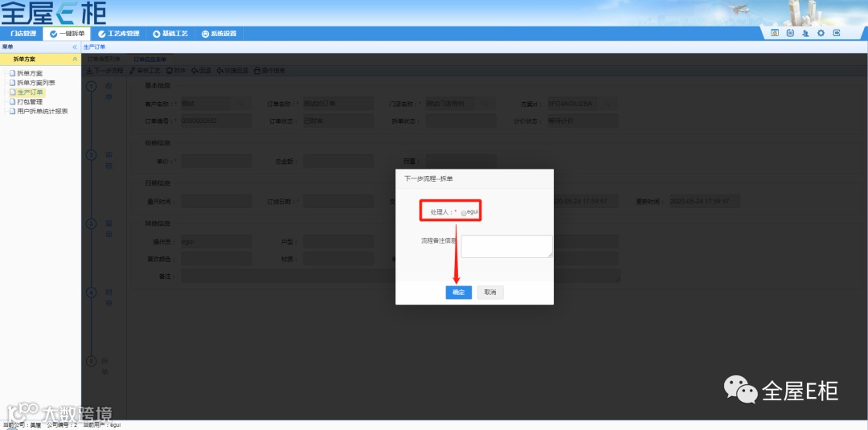Open 打包管理 in the tree
The height and width of the screenshot is (430, 868).
(x=30, y=101)
